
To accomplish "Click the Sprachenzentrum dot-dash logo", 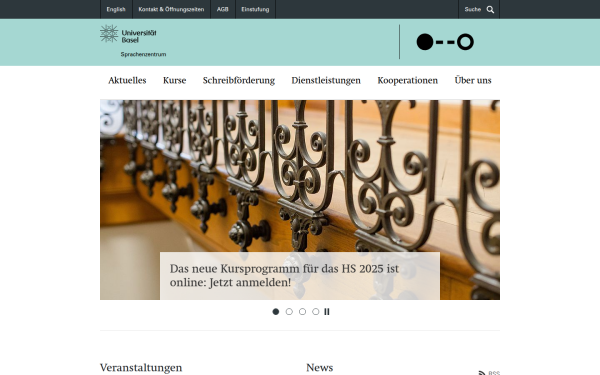I will coord(445,42).
